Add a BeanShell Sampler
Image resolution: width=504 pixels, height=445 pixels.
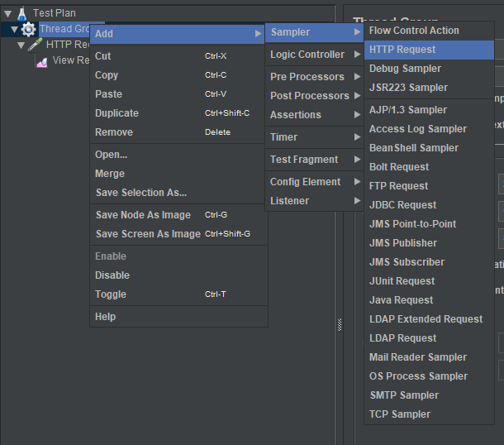tap(429, 148)
